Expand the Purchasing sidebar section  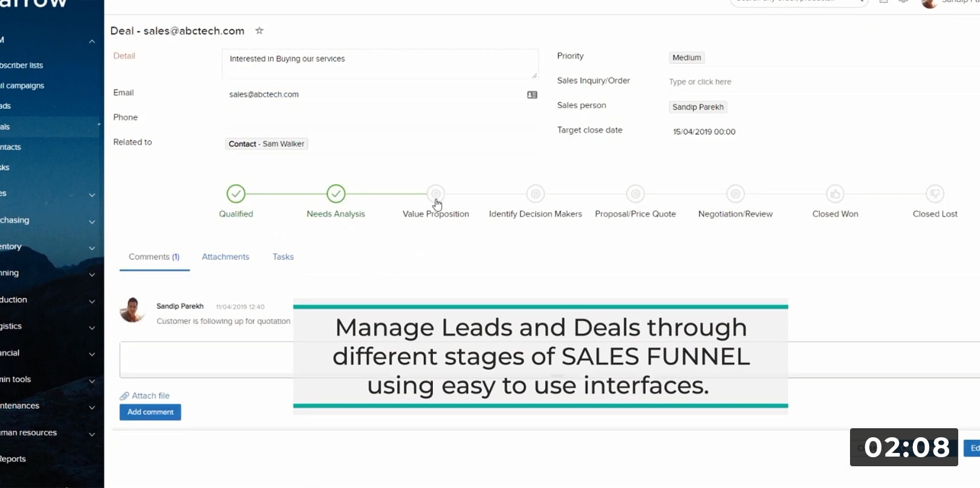click(x=92, y=221)
